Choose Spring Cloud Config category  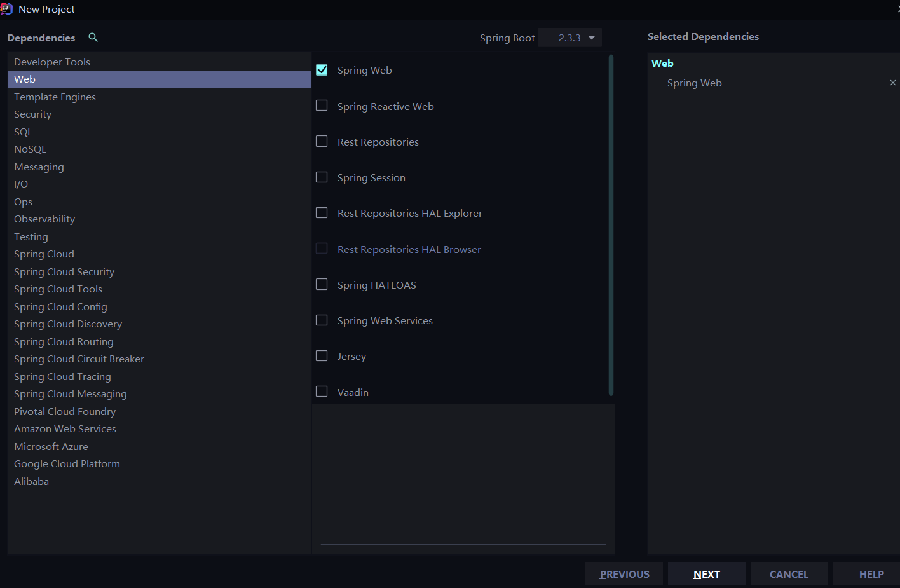[159, 306]
